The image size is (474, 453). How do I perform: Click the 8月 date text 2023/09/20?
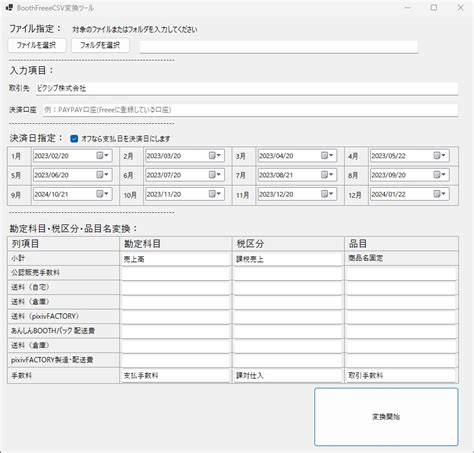388,175
